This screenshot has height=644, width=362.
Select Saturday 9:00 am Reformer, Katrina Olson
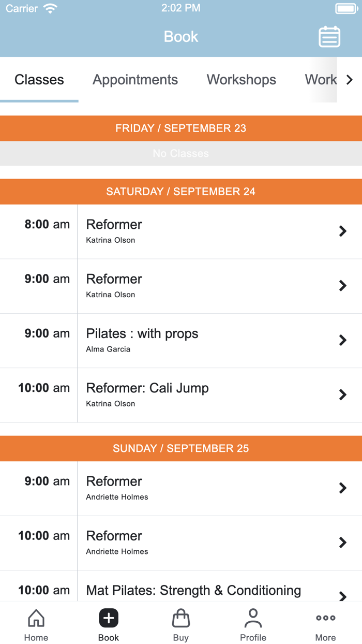tap(181, 286)
